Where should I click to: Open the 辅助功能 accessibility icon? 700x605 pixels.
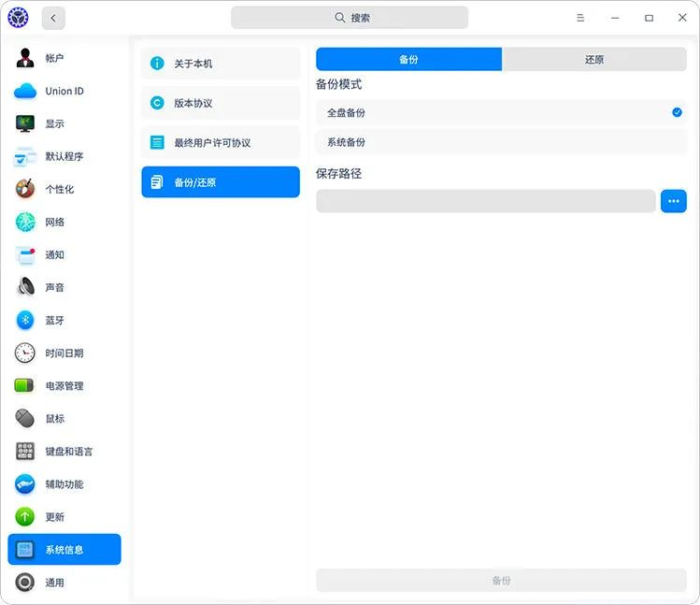[25, 484]
